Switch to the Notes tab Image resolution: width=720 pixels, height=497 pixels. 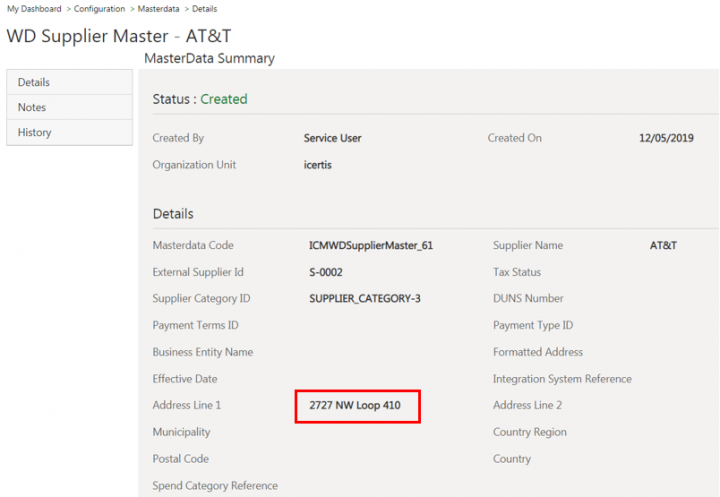[x=32, y=107]
